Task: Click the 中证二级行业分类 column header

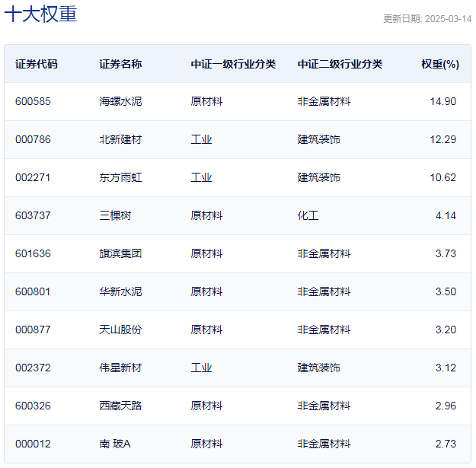Action: (340, 64)
